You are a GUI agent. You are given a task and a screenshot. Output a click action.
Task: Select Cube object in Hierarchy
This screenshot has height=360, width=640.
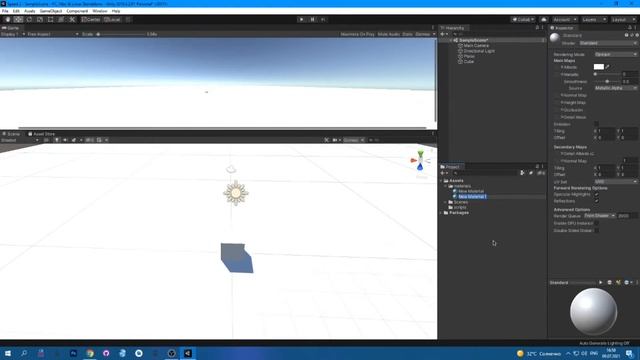[469, 62]
